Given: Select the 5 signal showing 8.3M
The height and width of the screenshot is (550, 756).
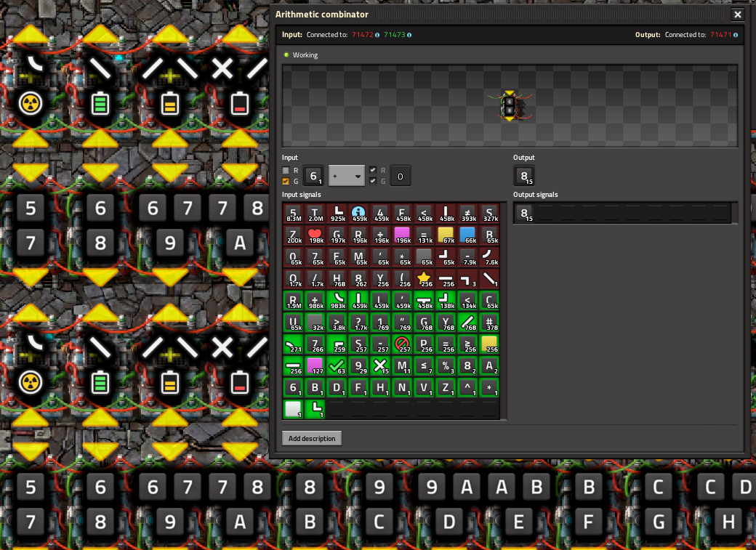Looking at the screenshot, I should pyautogui.click(x=293, y=214).
